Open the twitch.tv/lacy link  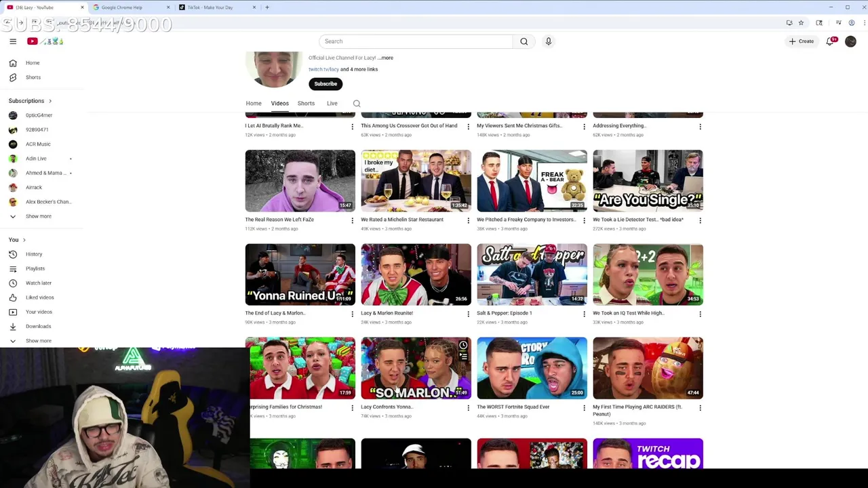[323, 69]
